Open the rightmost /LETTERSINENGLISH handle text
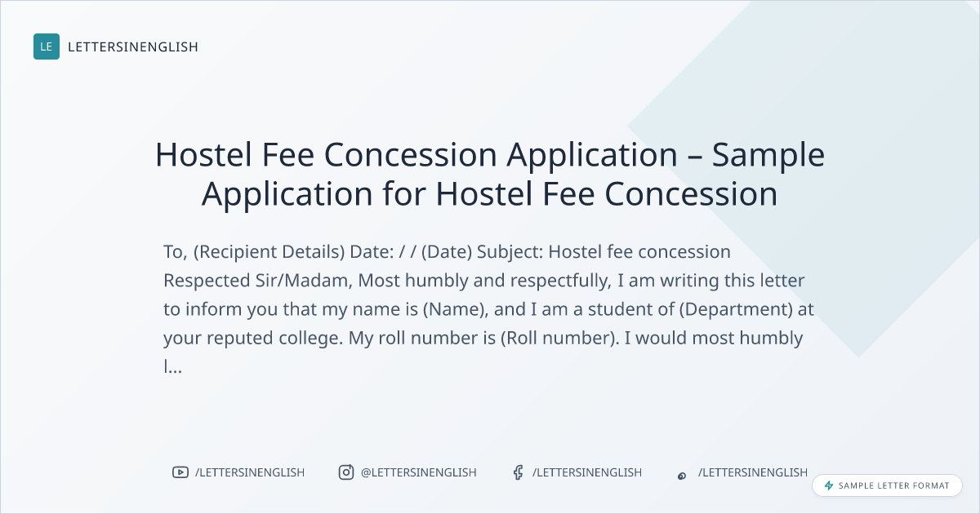 [753, 472]
